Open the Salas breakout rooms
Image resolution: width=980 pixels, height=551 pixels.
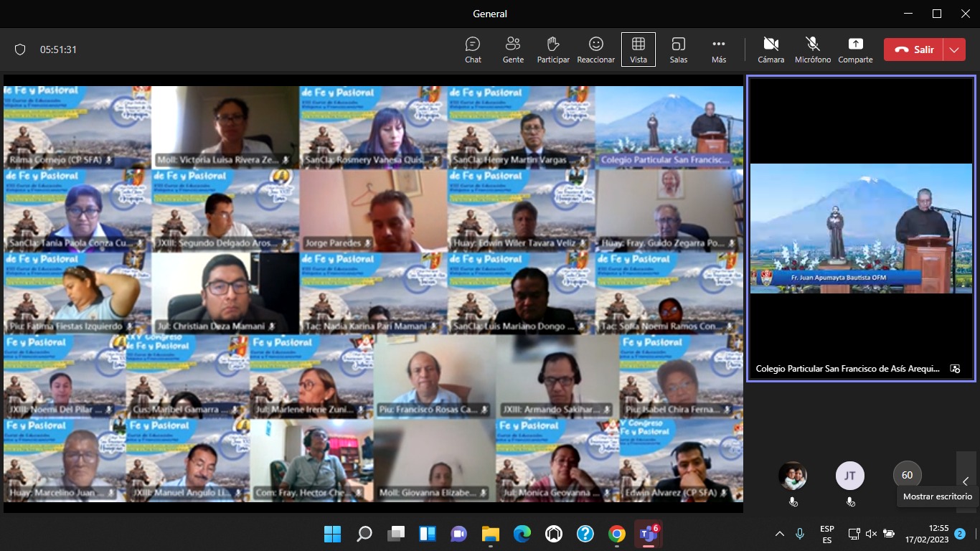click(x=679, y=50)
